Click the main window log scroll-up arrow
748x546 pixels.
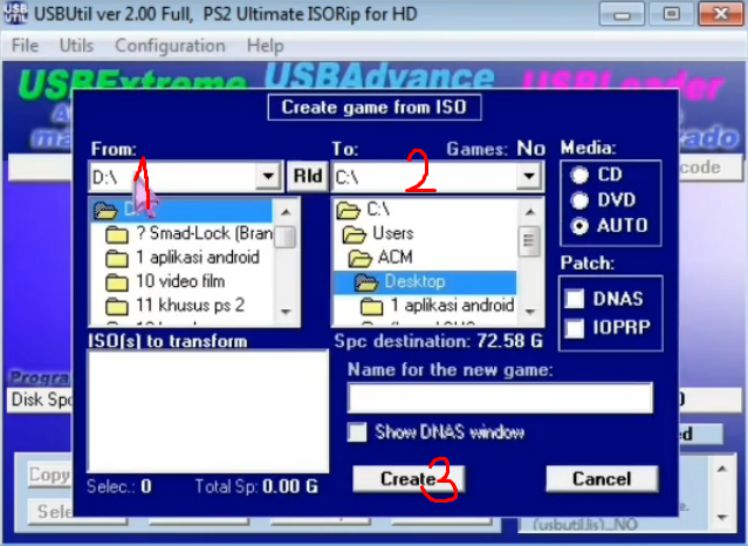[x=722, y=469]
